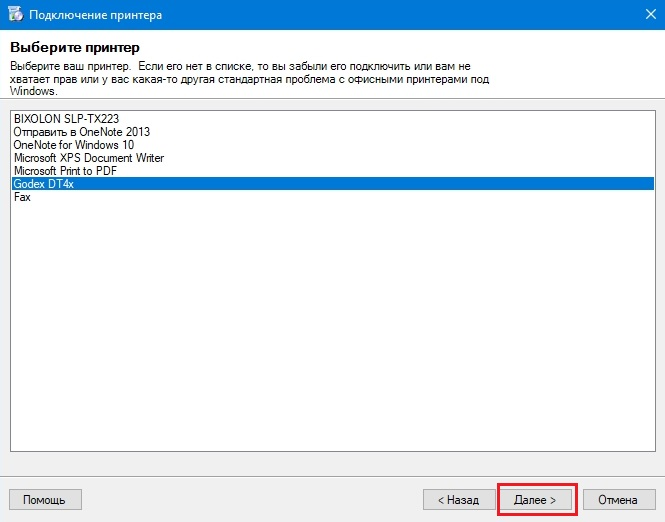Image resolution: width=665 pixels, height=522 pixels.
Task: Click the first printer in the list
Action: pyautogui.click(x=333, y=118)
